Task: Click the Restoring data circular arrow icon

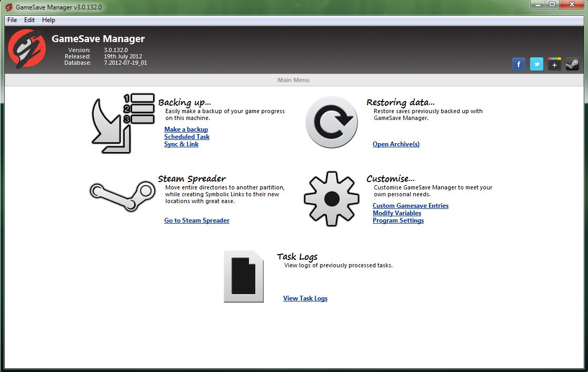Action: click(332, 122)
